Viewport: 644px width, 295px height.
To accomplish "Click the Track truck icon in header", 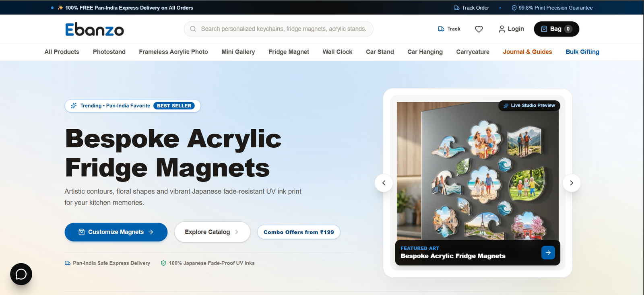I will click(441, 29).
